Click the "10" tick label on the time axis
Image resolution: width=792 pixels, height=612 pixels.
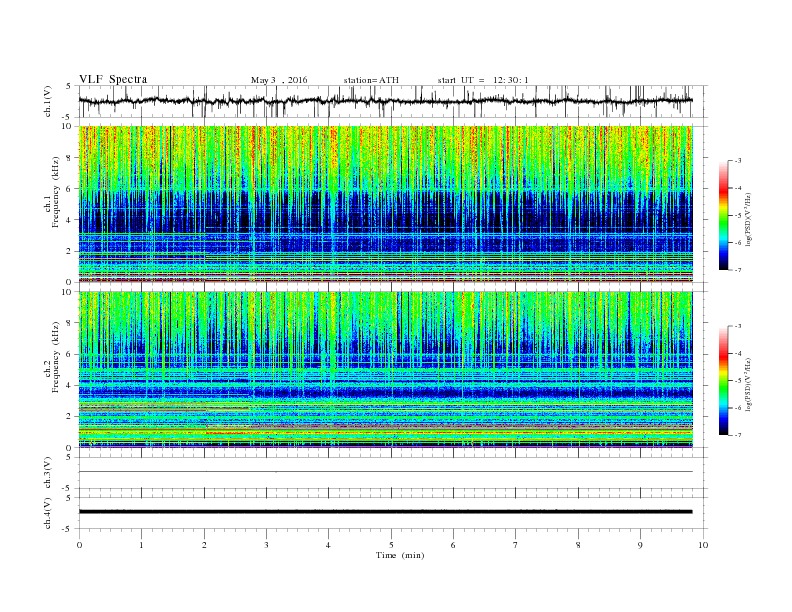703,545
